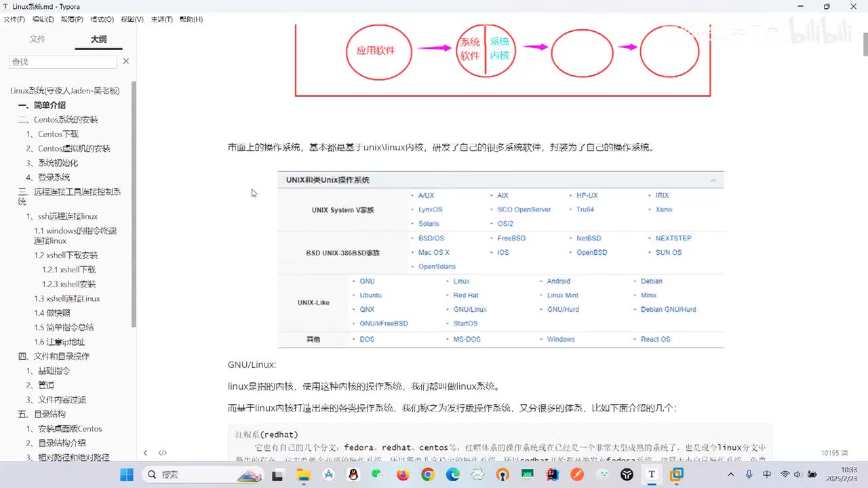
Task: Go to outline item 2、Centos虚拟机的安装
Action: pos(68,148)
